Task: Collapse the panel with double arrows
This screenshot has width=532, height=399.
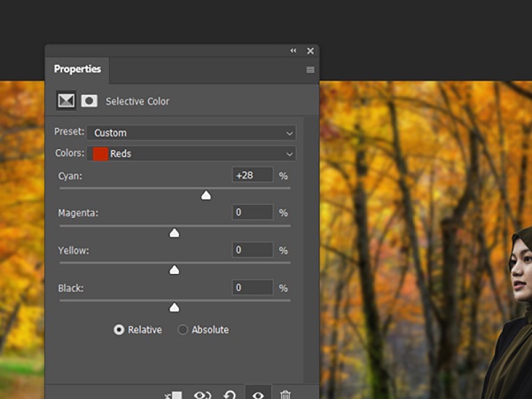Action: pyautogui.click(x=293, y=51)
